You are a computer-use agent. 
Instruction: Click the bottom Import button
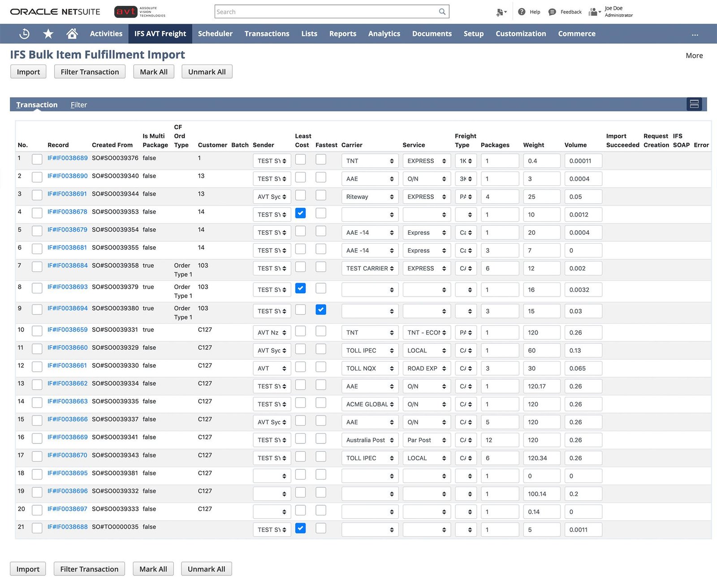pyautogui.click(x=28, y=569)
